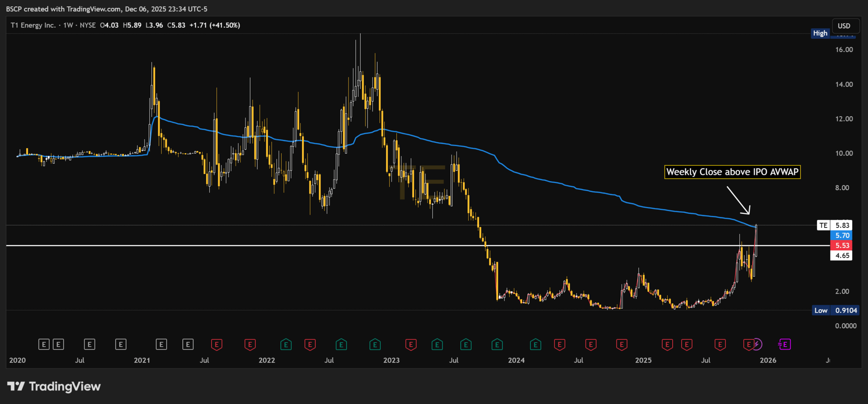The width and height of the screenshot is (868, 404).
Task: Click the Low 0.9104 price label
Action: (x=835, y=310)
